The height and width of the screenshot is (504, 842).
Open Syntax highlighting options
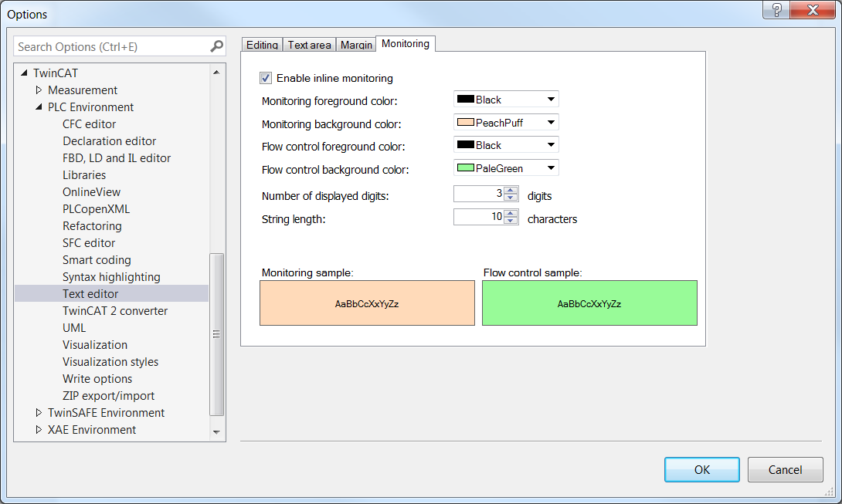tap(111, 277)
